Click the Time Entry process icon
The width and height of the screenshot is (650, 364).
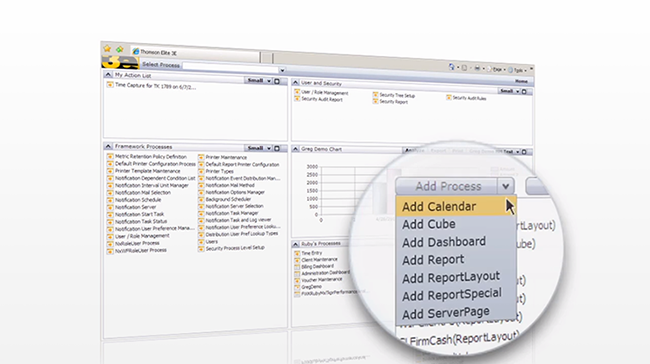[297, 253]
